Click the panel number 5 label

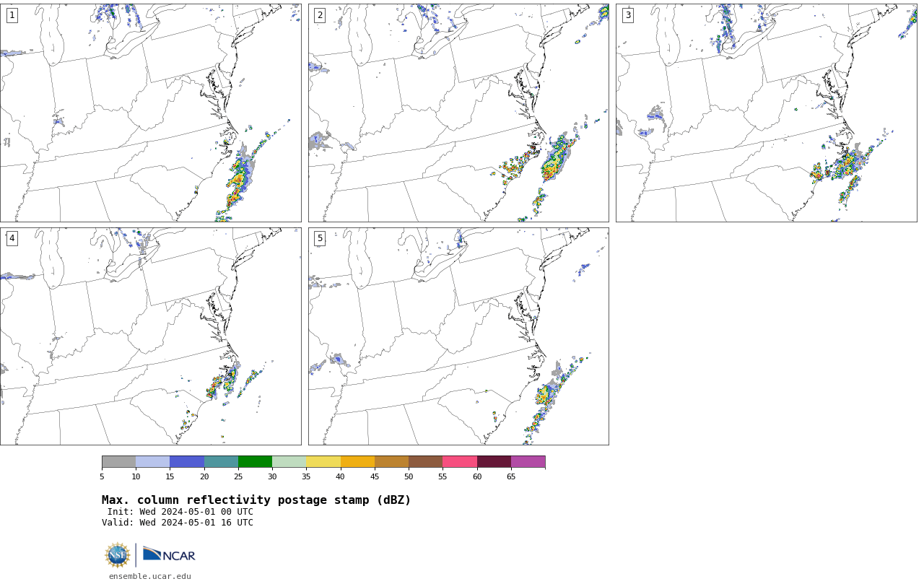tap(320, 238)
